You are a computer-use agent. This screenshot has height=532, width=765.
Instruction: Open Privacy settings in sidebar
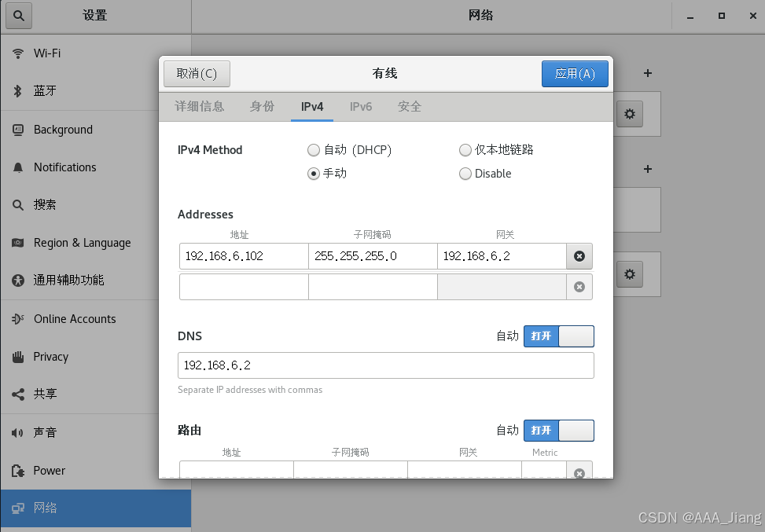(96, 357)
